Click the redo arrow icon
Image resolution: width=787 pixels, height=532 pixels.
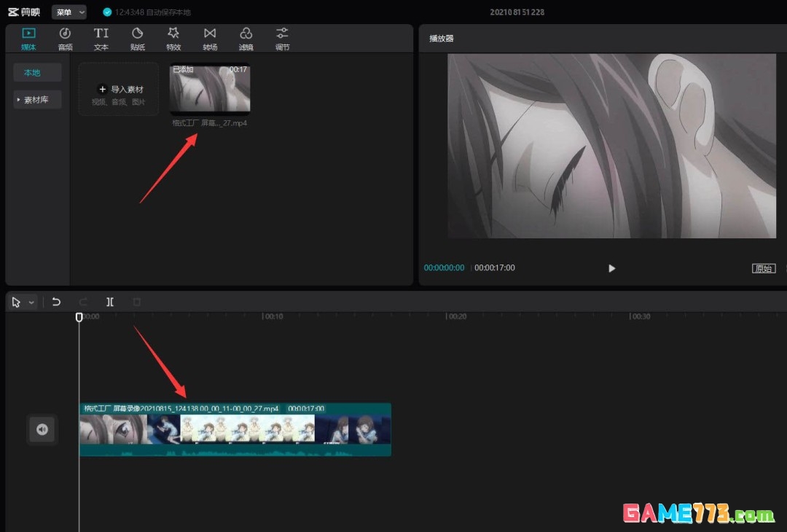point(83,302)
